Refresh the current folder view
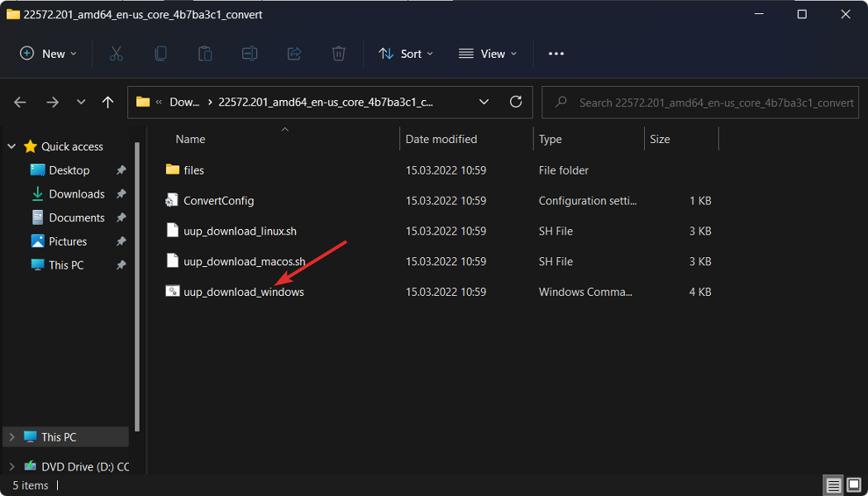The image size is (868, 496). pos(516,102)
